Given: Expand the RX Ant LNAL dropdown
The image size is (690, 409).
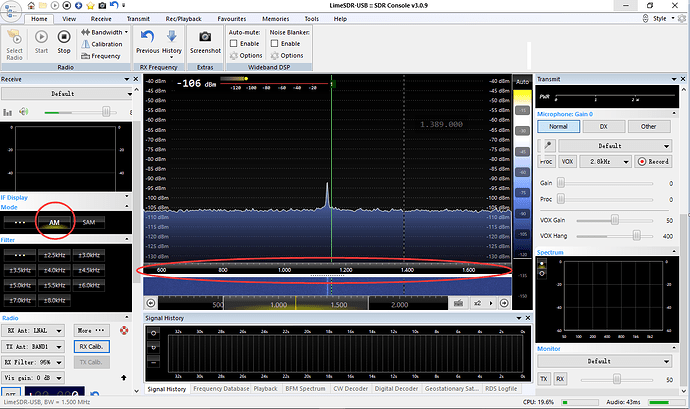Looking at the screenshot, I should point(33,329).
